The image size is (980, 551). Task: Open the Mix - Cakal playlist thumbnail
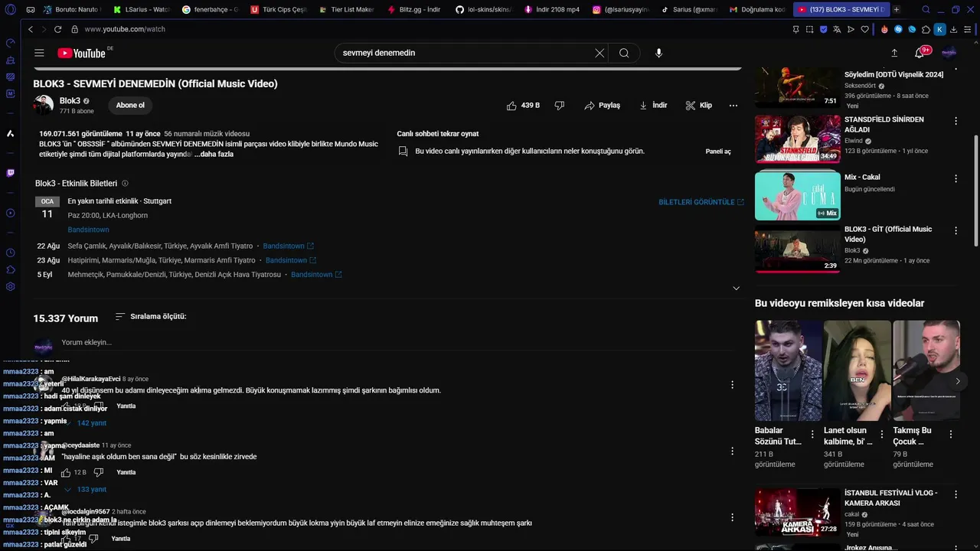tap(797, 195)
